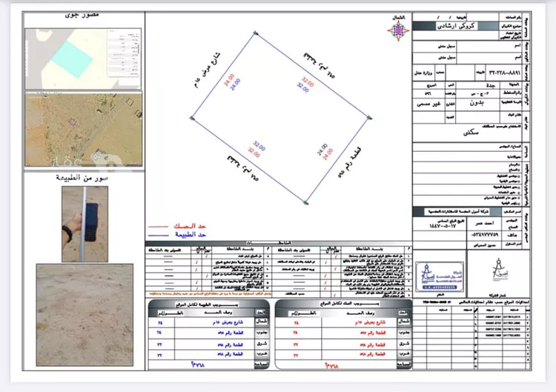The image size is (556, 392).
Task: Click the صور من الطبيعة heading
Action: click(x=82, y=178)
